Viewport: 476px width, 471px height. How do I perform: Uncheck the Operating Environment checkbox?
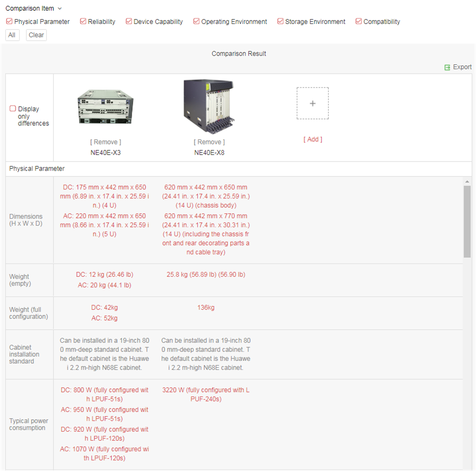pos(196,21)
